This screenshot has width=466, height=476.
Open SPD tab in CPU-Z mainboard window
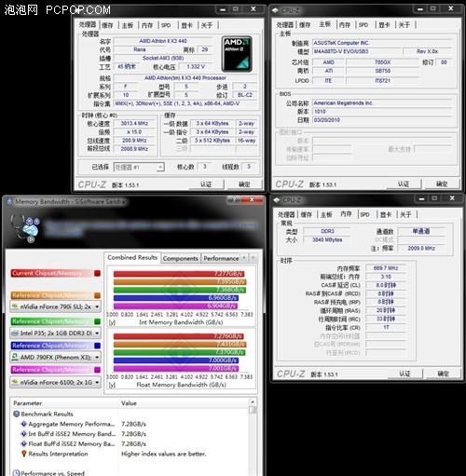point(363,25)
